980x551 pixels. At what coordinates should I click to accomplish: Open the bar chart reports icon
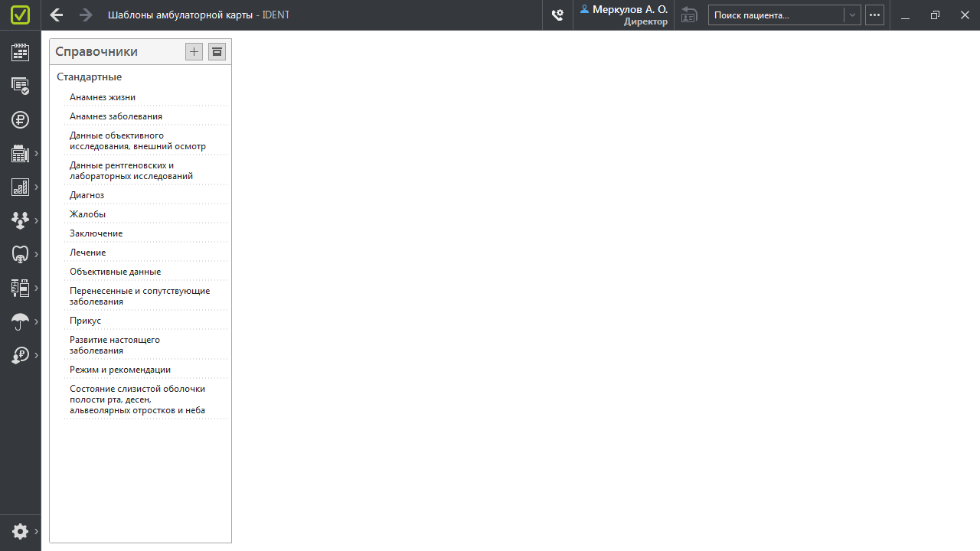coord(20,187)
